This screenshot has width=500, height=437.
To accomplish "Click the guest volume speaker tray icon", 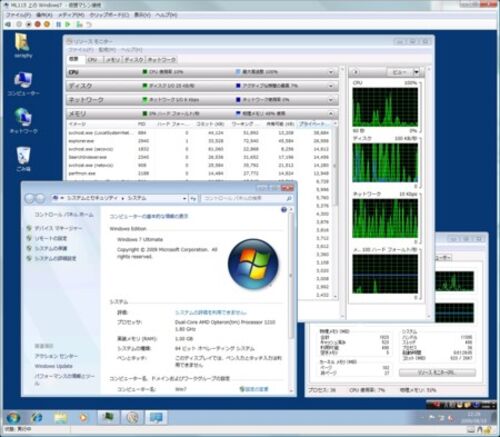I will [452, 418].
